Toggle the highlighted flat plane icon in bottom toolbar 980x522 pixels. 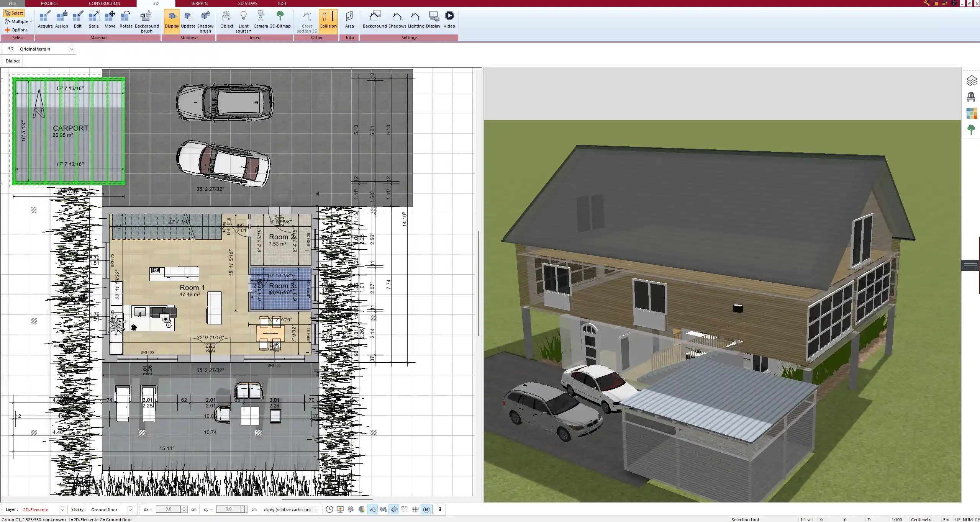(x=394, y=509)
